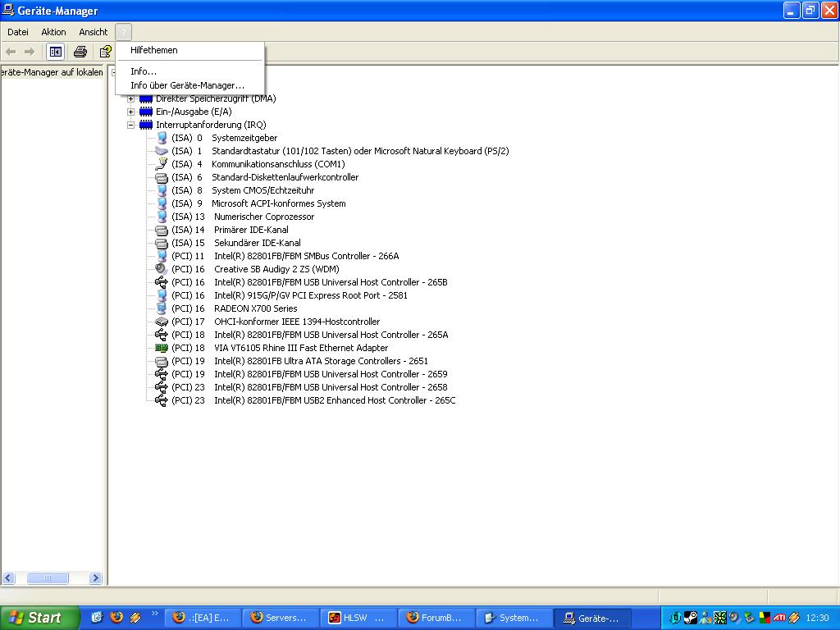
Task: Switch to .:[EA] E... taskbar button
Action: click(x=203, y=618)
